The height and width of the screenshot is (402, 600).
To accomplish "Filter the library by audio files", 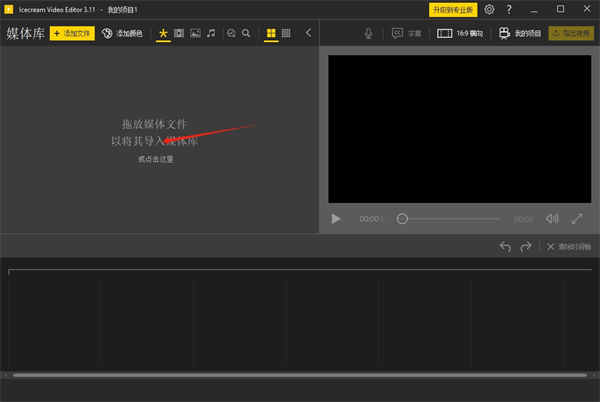I will click(211, 33).
